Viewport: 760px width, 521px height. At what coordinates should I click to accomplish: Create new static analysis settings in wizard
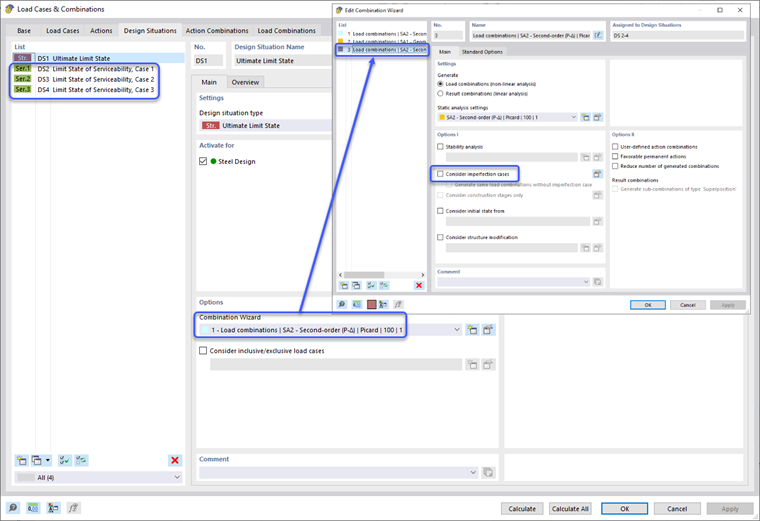pos(586,117)
